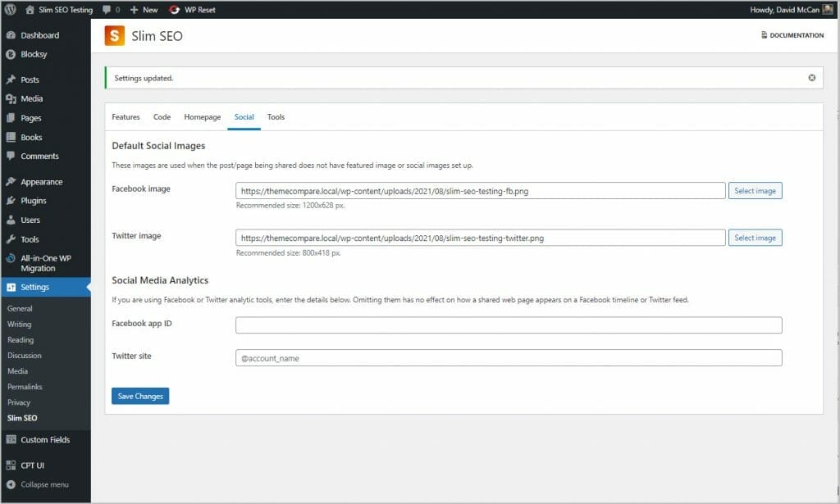The image size is (840, 504).
Task: Click the Appearance paintbrush icon
Action: click(x=11, y=182)
